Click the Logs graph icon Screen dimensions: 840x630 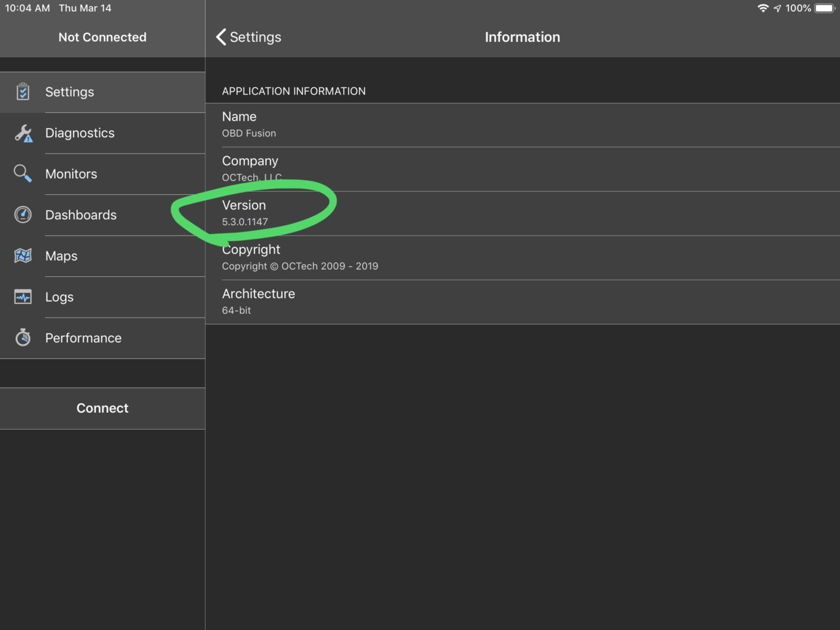[x=23, y=297]
